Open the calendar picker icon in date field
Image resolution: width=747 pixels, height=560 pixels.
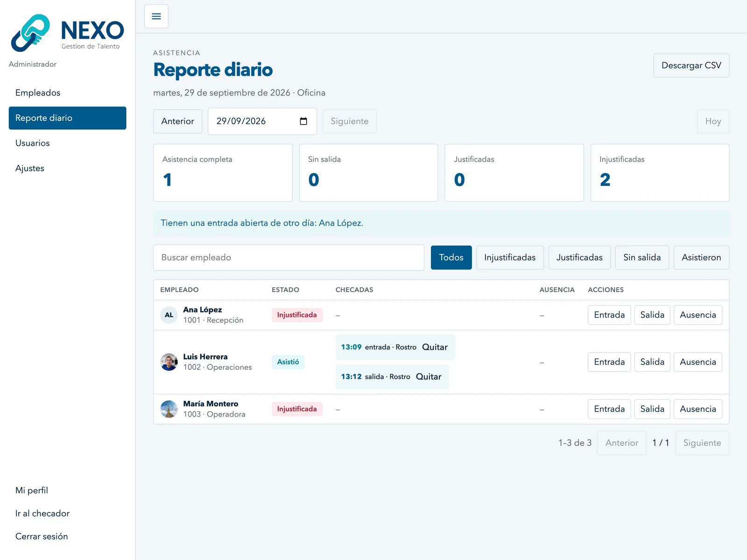click(303, 121)
